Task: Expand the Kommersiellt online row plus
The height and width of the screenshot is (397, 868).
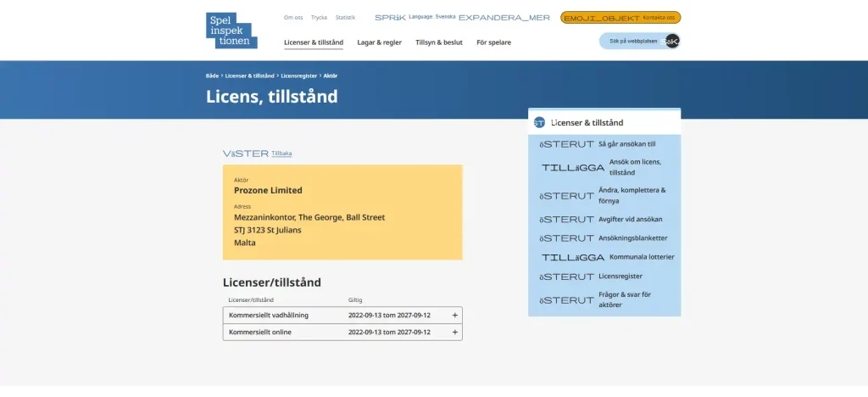Action: point(455,333)
